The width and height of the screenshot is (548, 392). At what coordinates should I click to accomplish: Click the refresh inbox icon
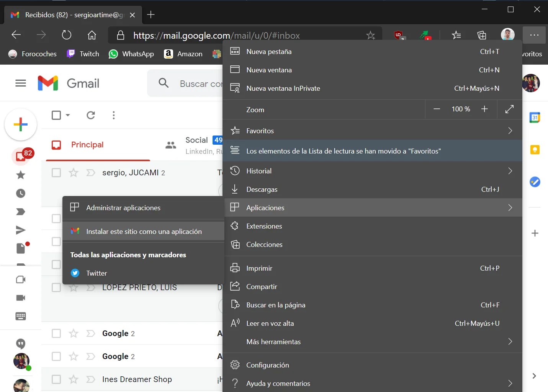click(91, 115)
